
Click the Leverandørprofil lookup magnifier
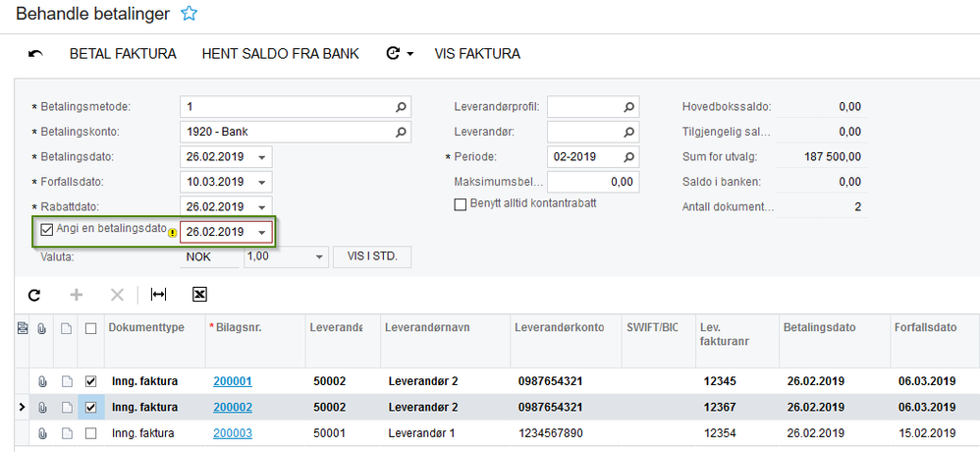click(629, 106)
